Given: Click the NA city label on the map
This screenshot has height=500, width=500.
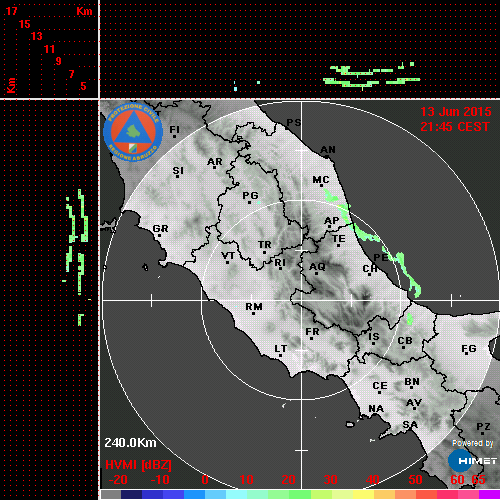Looking at the screenshot, I should tap(376, 409).
